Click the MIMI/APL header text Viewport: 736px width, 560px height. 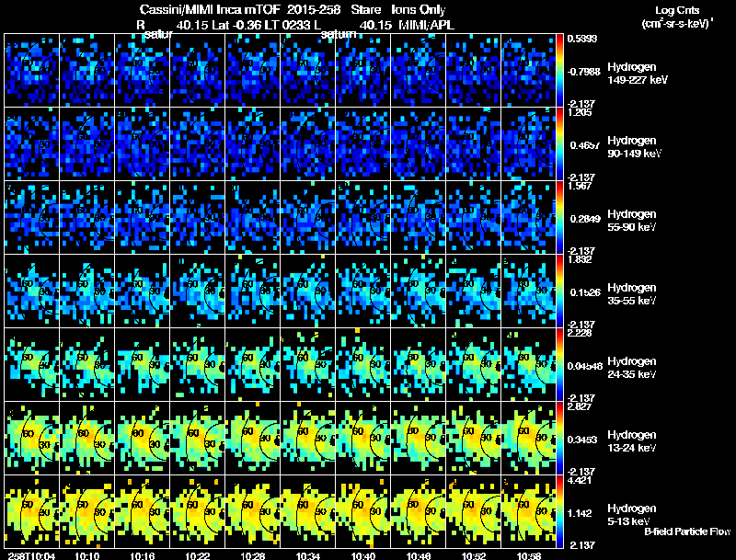(x=426, y=26)
